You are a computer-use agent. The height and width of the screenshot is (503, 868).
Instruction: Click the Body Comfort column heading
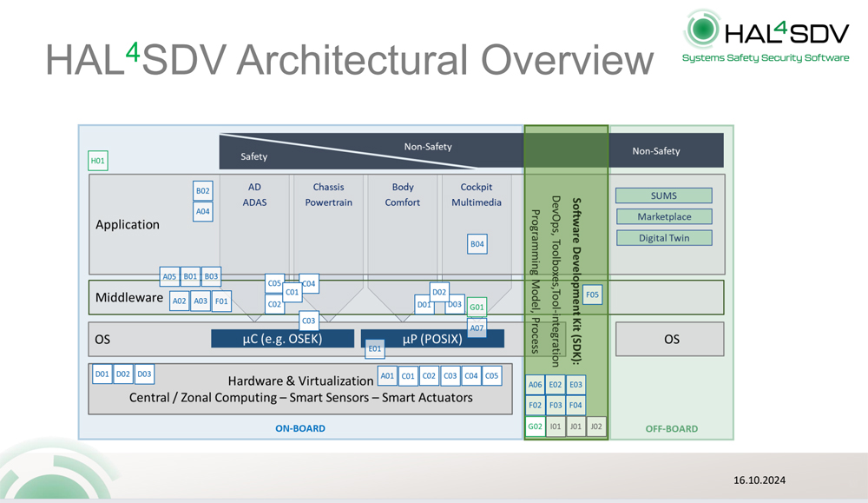403,195
